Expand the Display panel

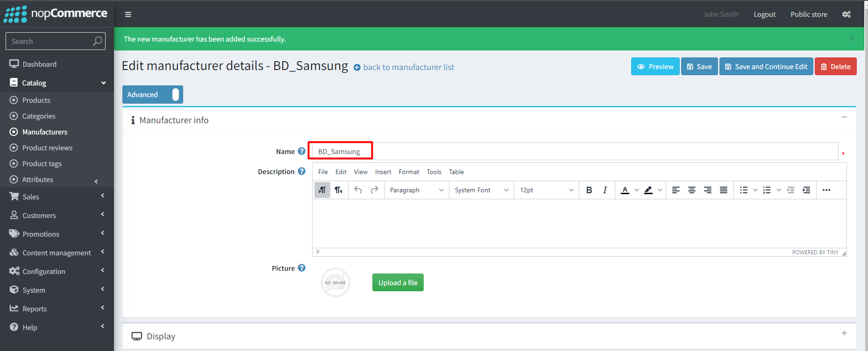pyautogui.click(x=844, y=333)
